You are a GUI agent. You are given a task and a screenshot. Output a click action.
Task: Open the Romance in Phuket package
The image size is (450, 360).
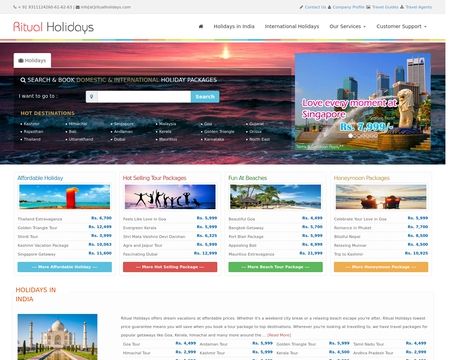coord(353,228)
